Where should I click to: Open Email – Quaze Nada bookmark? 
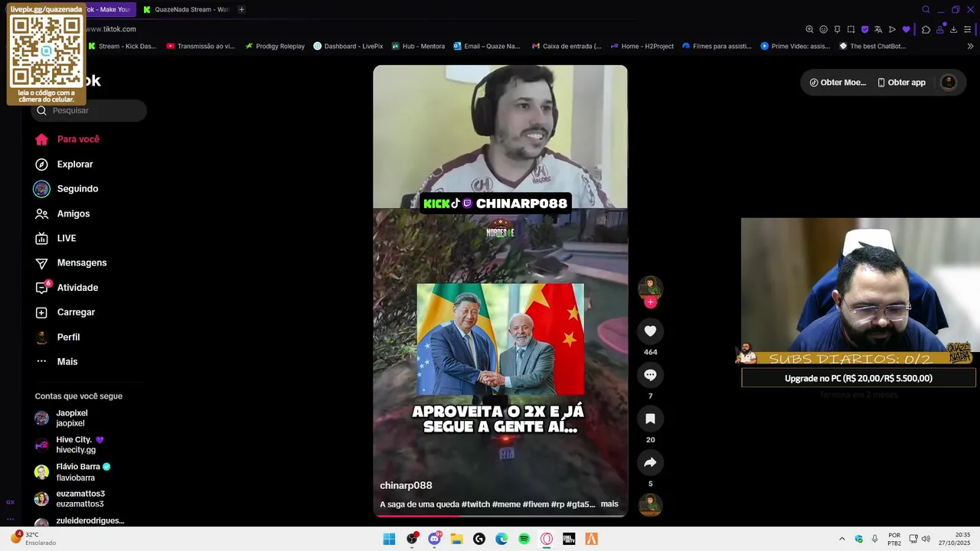[487, 46]
